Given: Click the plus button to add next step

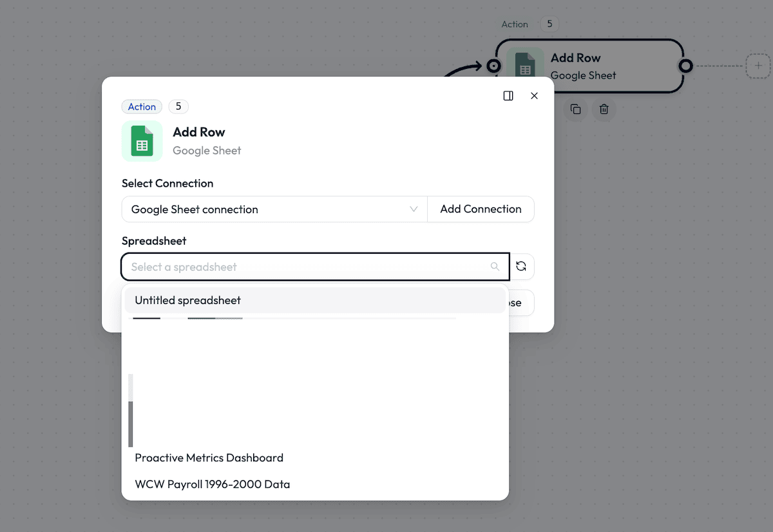Looking at the screenshot, I should point(758,66).
